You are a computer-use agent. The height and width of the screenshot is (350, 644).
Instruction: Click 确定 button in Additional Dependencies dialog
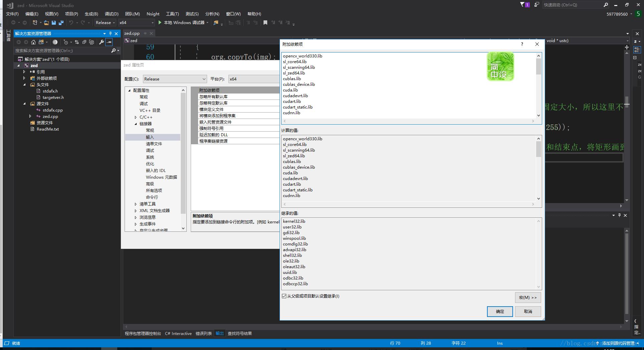point(500,312)
